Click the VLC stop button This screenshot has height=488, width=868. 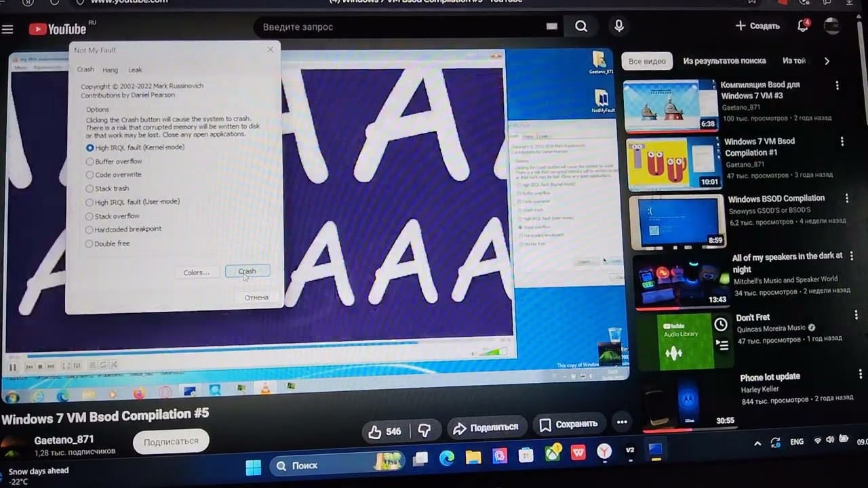(40, 367)
